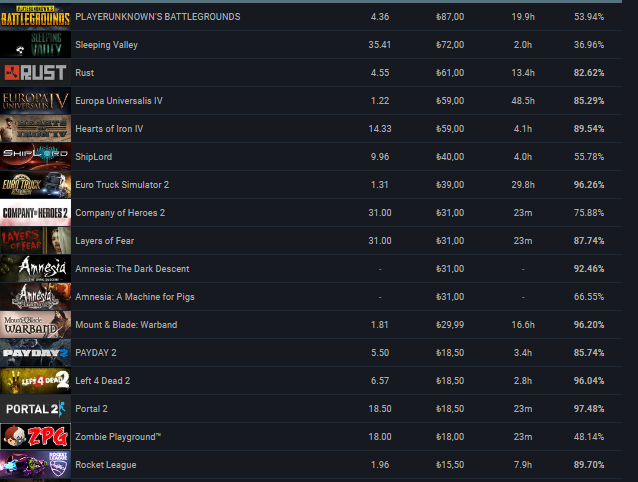Click the 89.54% rating for Hearts of Iron IV
The image size is (638, 482).
(589, 129)
